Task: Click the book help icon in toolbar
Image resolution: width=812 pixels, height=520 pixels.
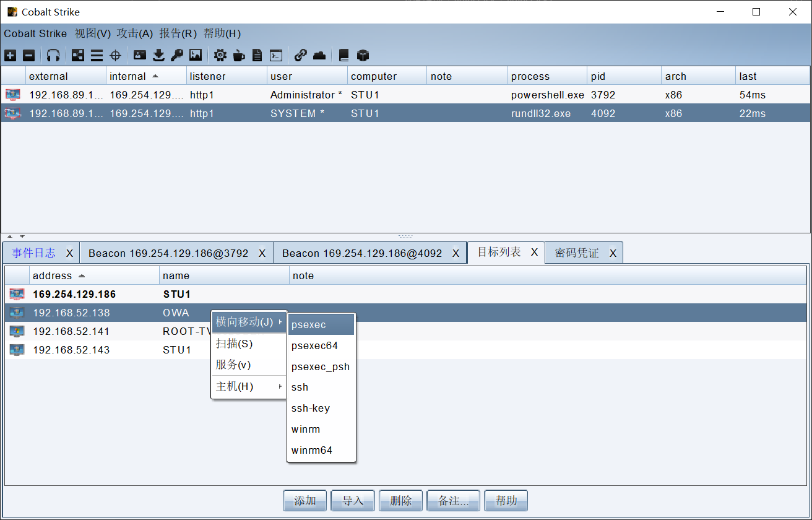Action: click(344, 56)
